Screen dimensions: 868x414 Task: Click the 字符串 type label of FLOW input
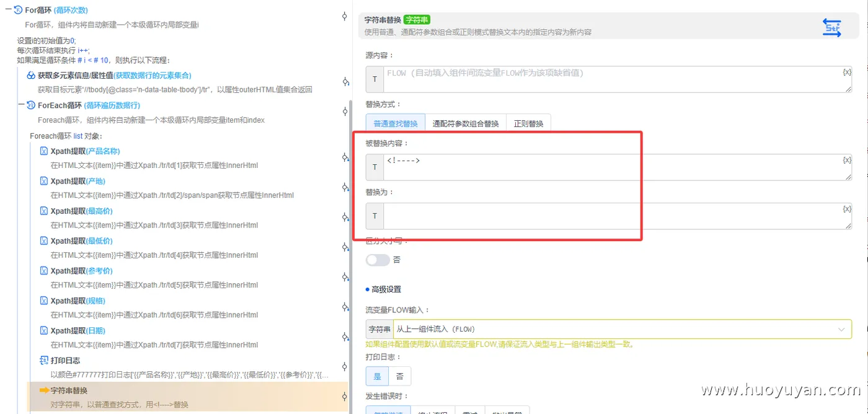pos(379,329)
